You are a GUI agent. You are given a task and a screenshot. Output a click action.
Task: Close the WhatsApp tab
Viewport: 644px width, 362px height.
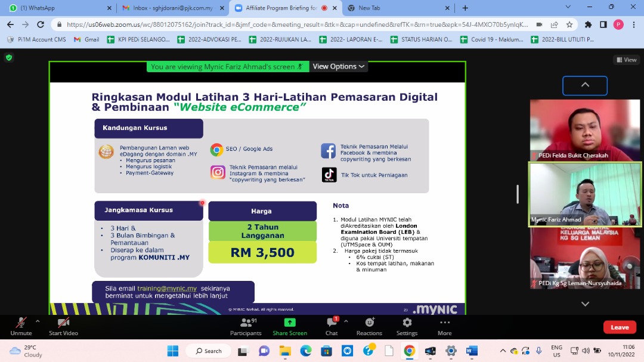[109, 8]
